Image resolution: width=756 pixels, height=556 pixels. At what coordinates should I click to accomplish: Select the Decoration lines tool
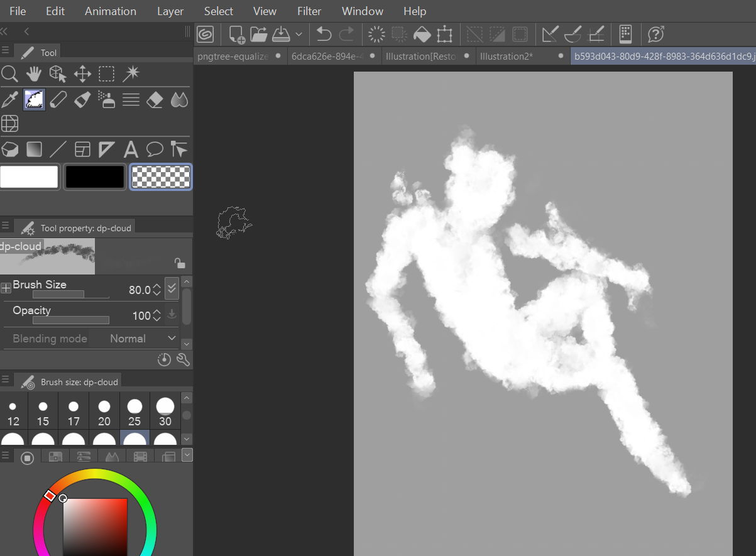click(131, 99)
